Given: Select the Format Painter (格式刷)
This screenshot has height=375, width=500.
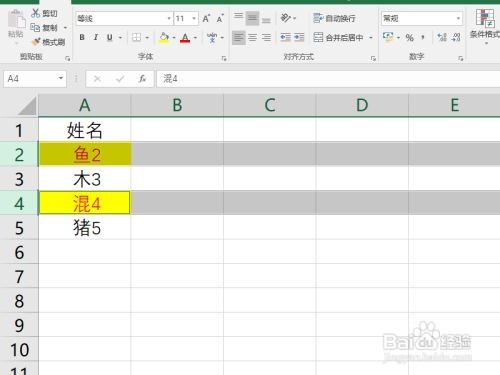Looking at the screenshot, I should click(x=48, y=42).
